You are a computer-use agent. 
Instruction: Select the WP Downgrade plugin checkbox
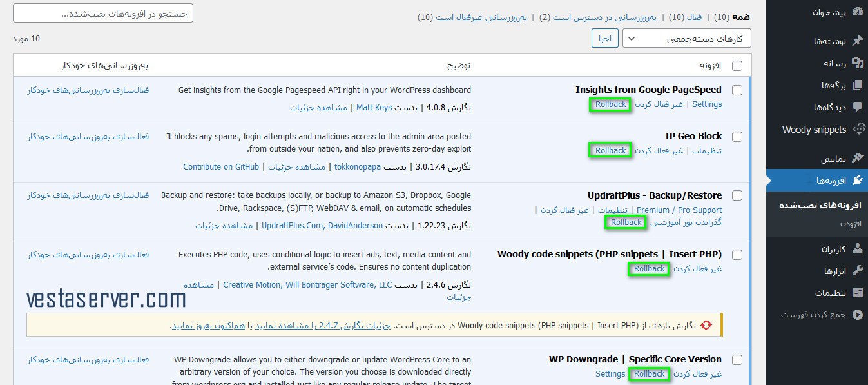(x=737, y=360)
